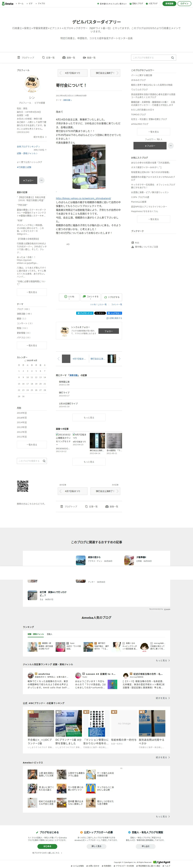Share via Facebook シェアする button
This screenshot has width=193, height=868.
pos(115,313)
